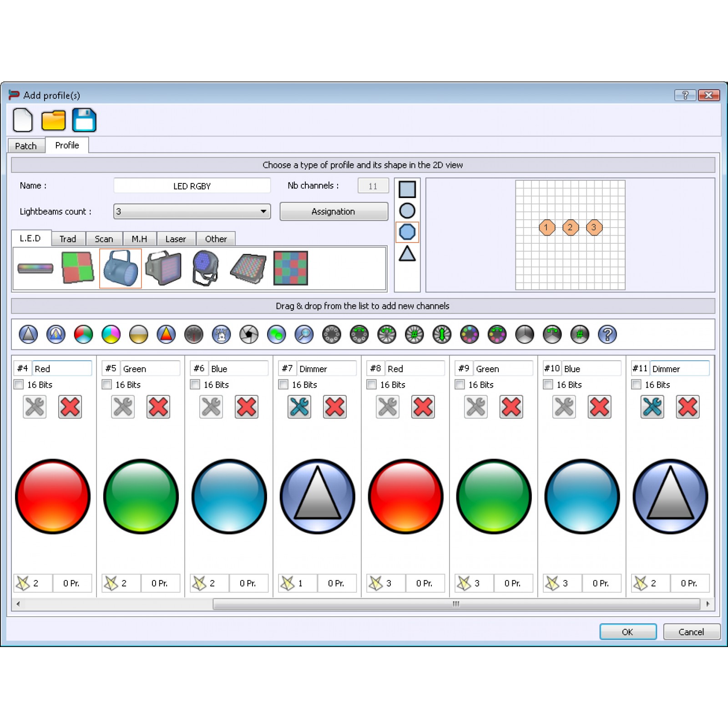The width and height of the screenshot is (728, 728).
Task: Switch to the Patch tab
Action: [x=26, y=146]
